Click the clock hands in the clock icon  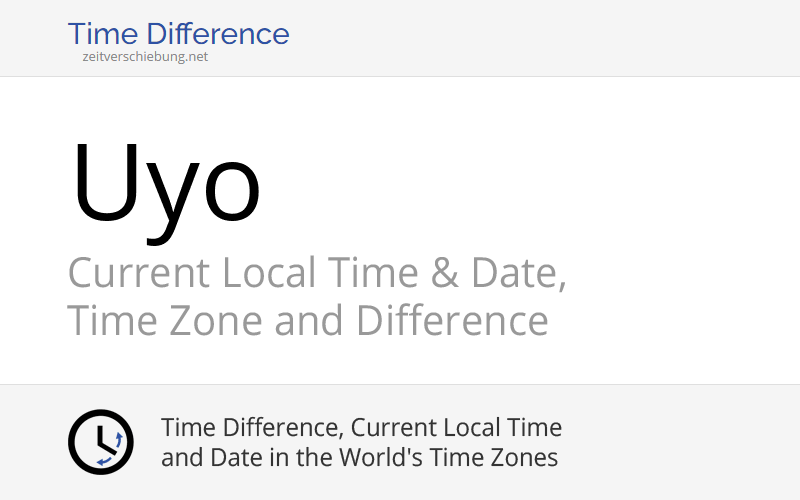105,440
